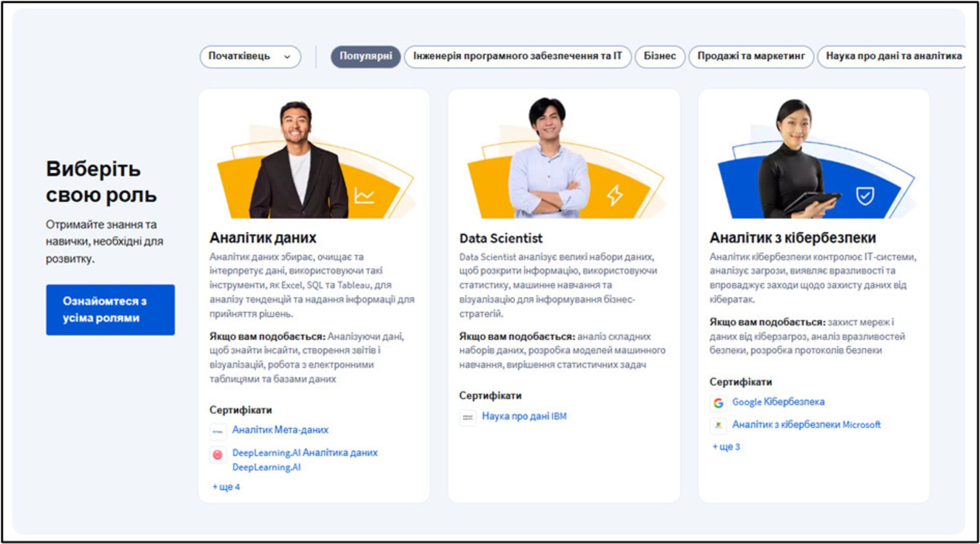The height and width of the screenshot is (544, 980).
Task: Click the chart icon on Аналітик даних image
Action: 364,196
